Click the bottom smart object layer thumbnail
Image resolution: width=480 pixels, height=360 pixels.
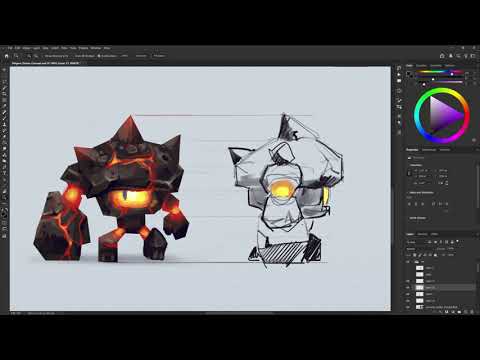(x=420, y=307)
